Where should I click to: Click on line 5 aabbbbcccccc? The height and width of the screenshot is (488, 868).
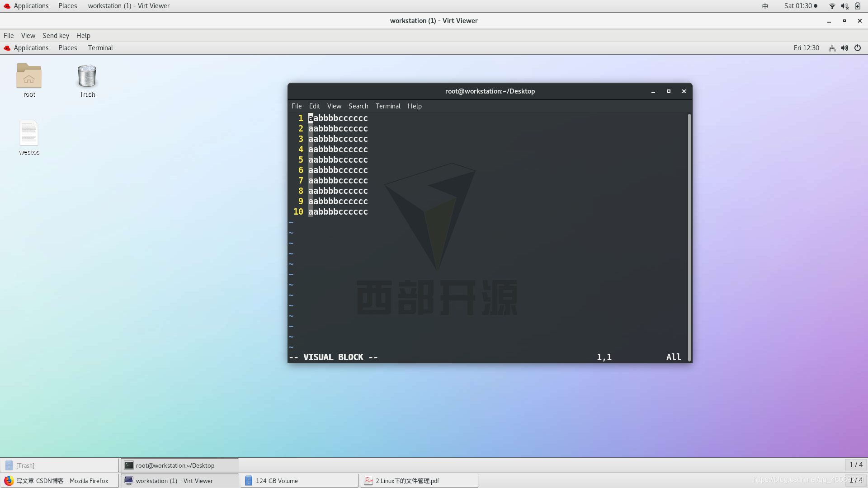click(337, 160)
